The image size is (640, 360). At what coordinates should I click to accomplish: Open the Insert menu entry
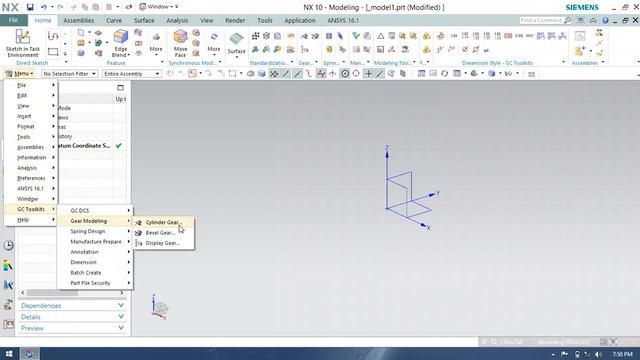coord(31,116)
